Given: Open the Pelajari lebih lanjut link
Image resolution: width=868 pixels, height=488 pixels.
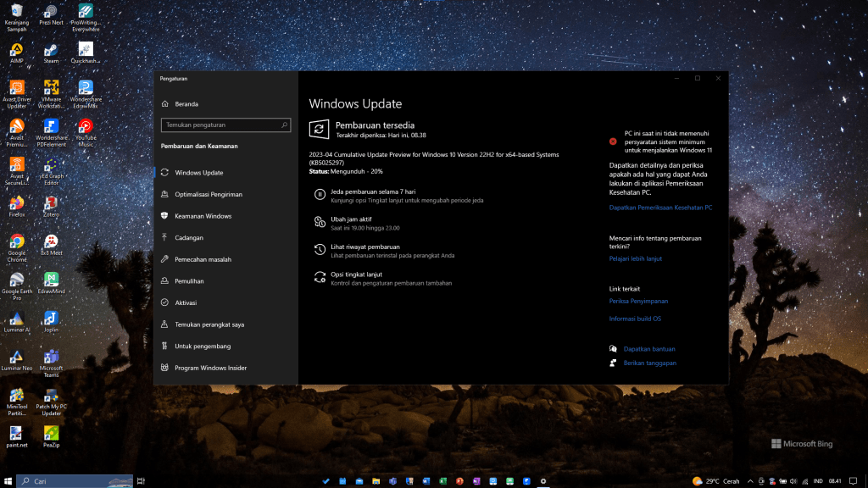Looking at the screenshot, I should pos(635,258).
